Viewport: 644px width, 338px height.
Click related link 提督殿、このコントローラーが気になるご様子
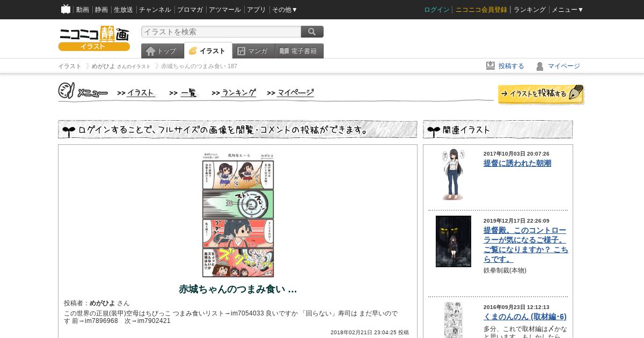click(x=526, y=245)
